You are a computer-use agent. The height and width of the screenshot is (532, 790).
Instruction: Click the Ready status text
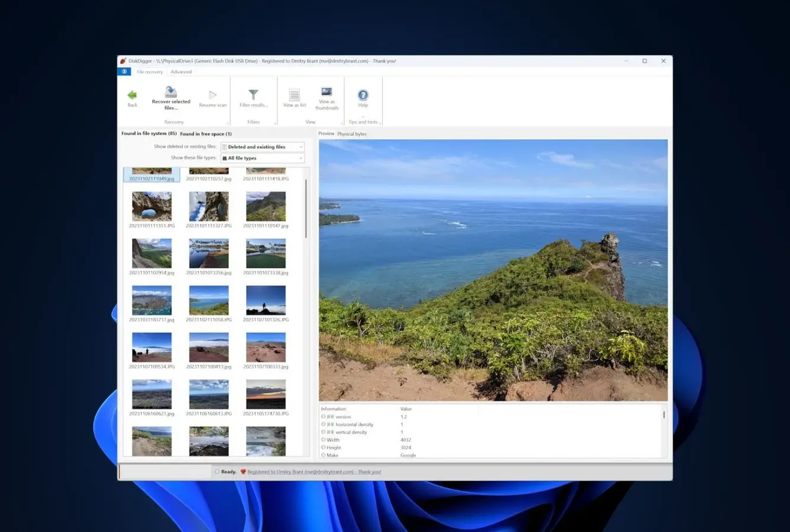tap(229, 472)
